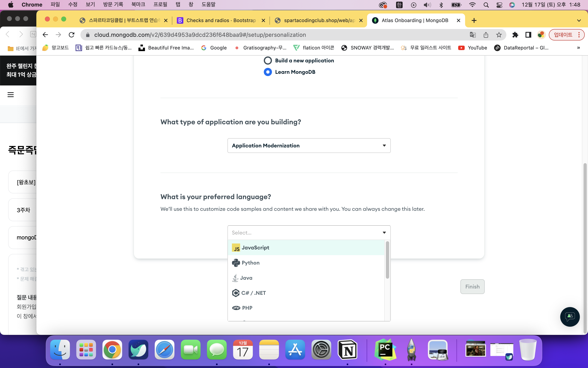Open the Chrome extensions puzzle icon
Viewport: 588px width, 368px height.
coord(515,35)
